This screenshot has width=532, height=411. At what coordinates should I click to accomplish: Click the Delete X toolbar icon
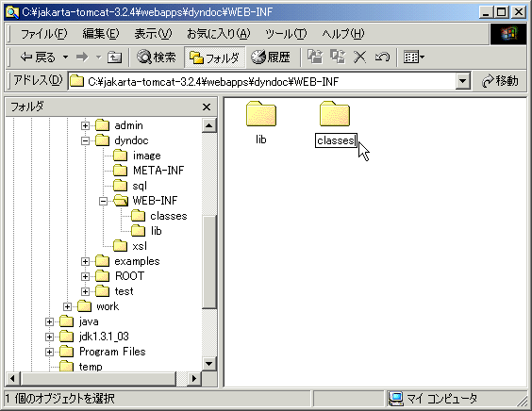click(359, 57)
